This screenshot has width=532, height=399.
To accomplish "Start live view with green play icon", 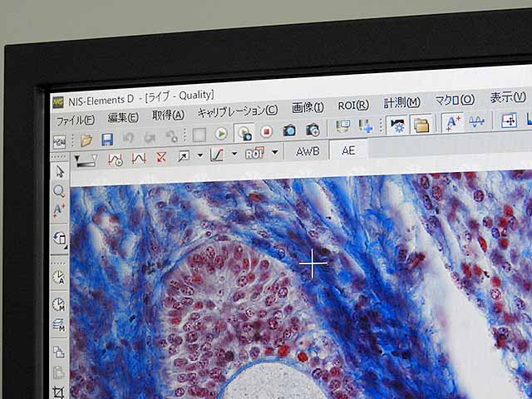I will [x=221, y=134].
